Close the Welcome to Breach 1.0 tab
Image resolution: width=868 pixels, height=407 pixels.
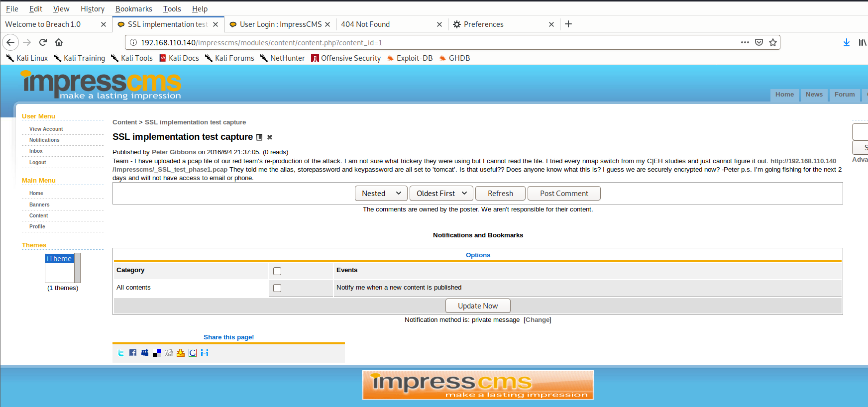(x=104, y=24)
